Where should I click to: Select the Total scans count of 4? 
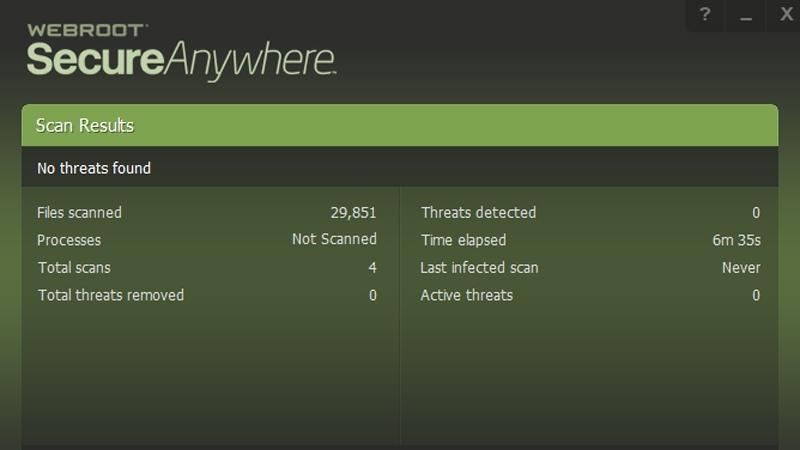[x=372, y=268]
